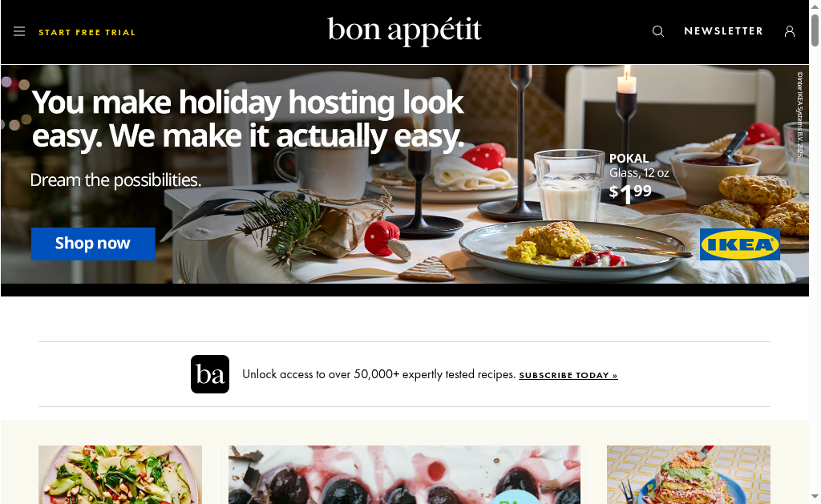
Task: Click the holiday hosting ad headline
Action: coord(248,119)
